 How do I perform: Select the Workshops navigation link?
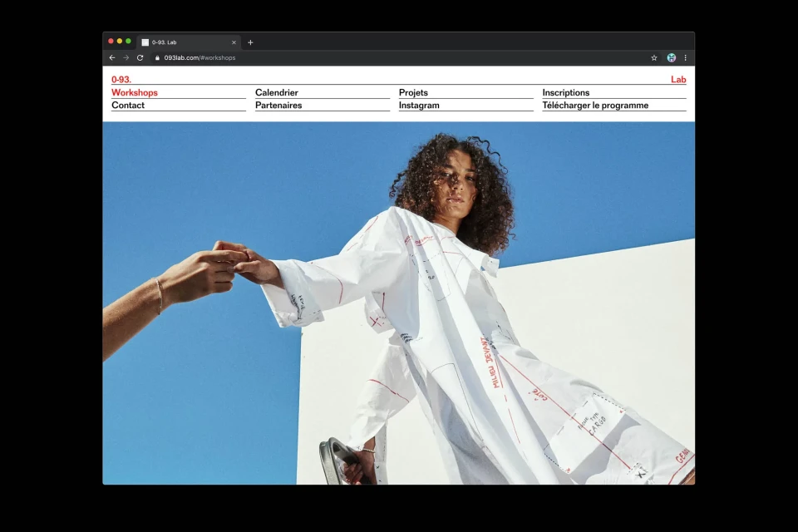pyautogui.click(x=135, y=92)
